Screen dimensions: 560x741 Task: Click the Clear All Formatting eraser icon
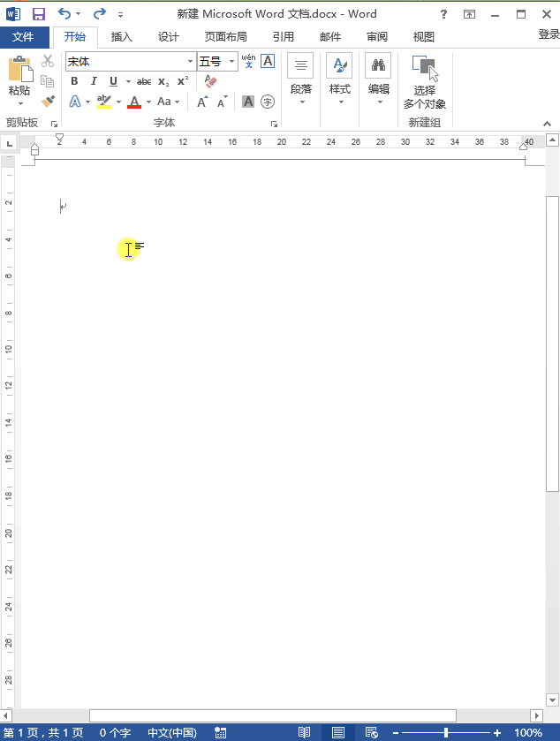[x=211, y=81]
